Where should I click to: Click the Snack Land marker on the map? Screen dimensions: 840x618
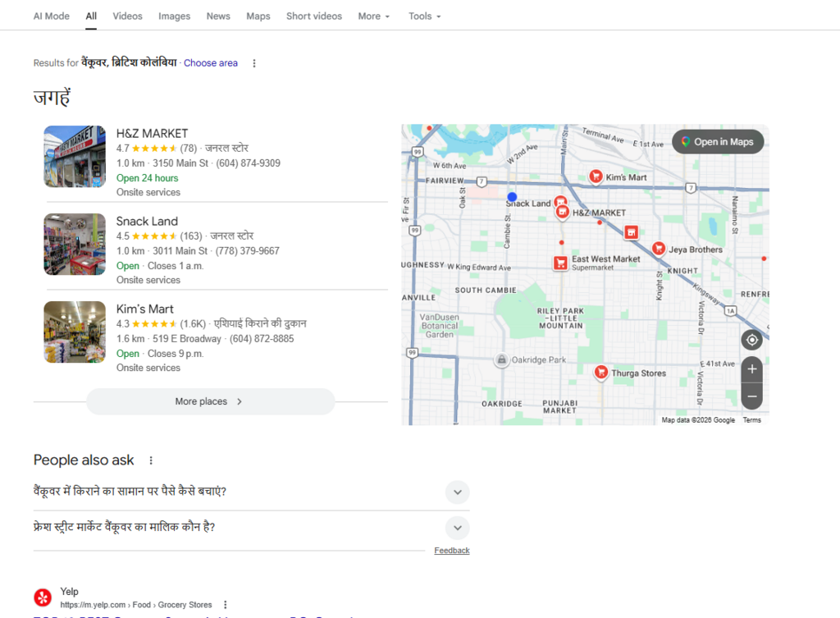point(561,200)
